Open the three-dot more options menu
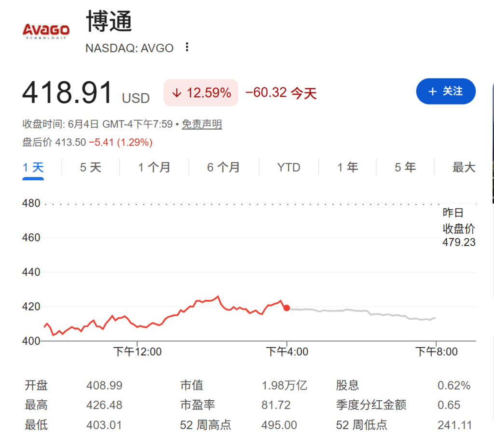The image size is (494, 448). coord(187,47)
